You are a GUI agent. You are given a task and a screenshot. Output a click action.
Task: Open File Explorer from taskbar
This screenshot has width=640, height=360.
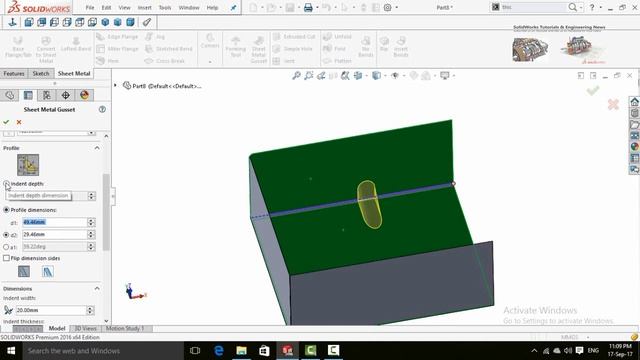point(241,351)
